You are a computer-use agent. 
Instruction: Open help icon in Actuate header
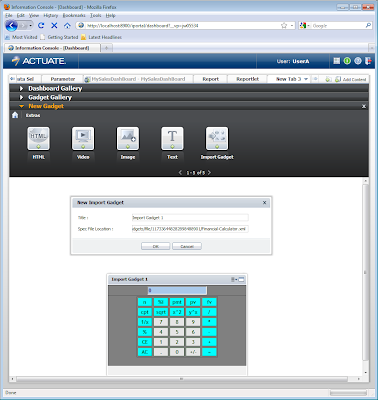click(x=358, y=61)
